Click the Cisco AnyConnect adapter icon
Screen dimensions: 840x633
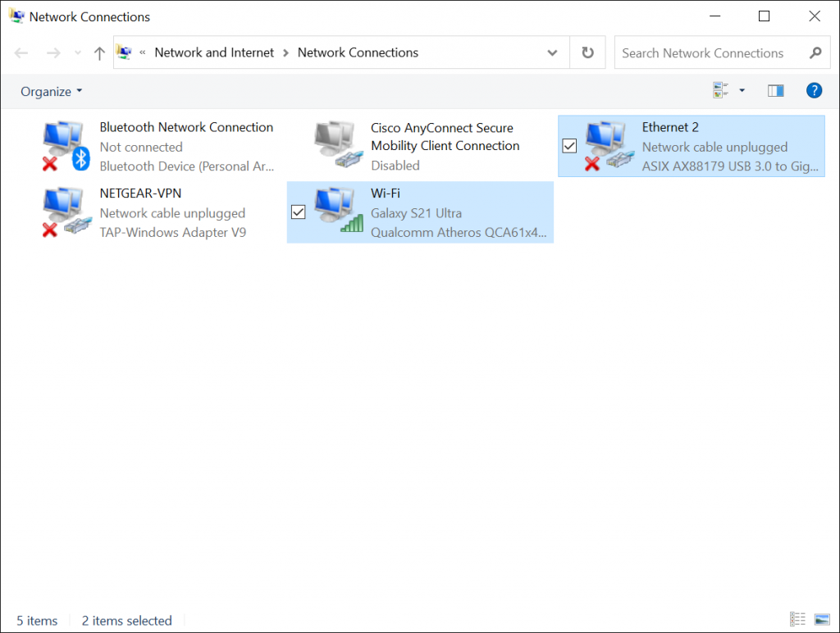tap(339, 144)
